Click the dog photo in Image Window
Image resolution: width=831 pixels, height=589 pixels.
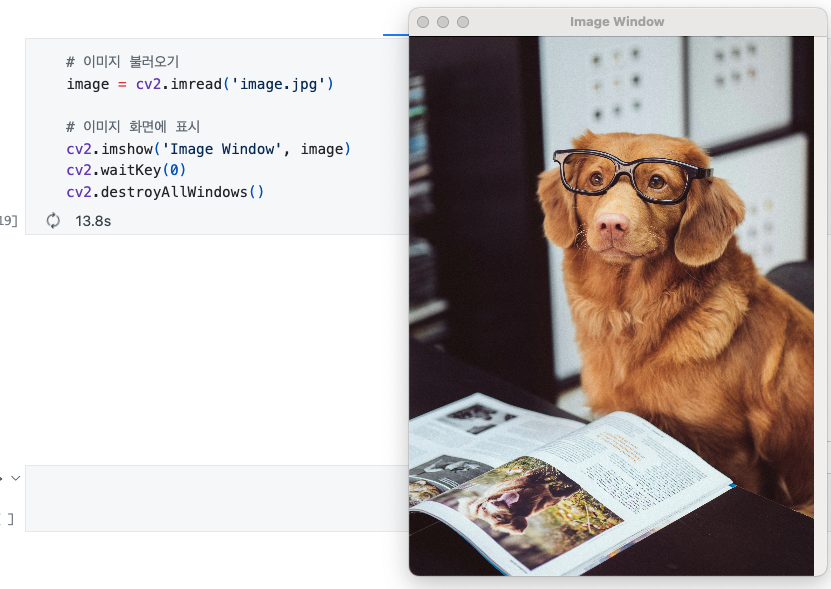[x=612, y=306]
